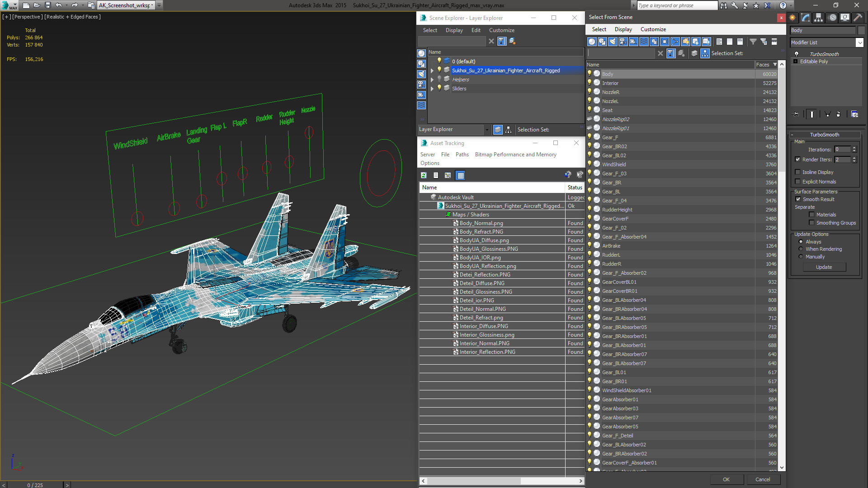Click Make Unique icon below modifier stack

coord(827,114)
